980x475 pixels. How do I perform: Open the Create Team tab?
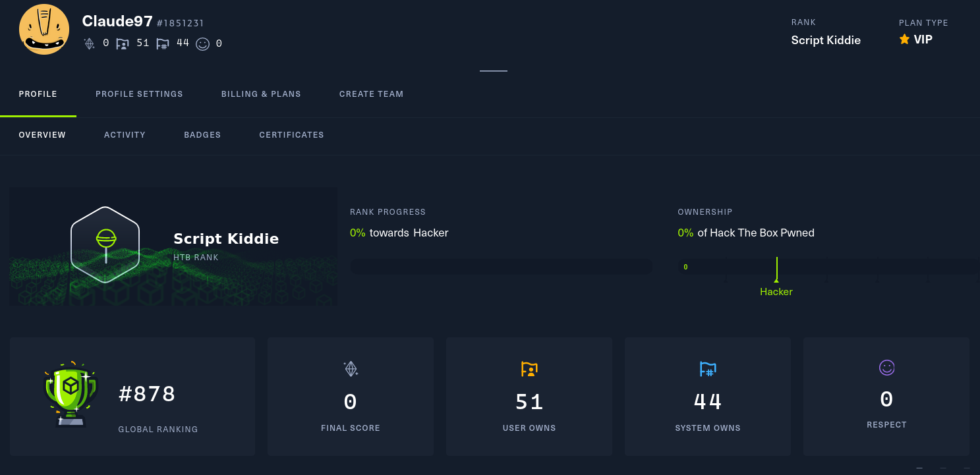[371, 94]
